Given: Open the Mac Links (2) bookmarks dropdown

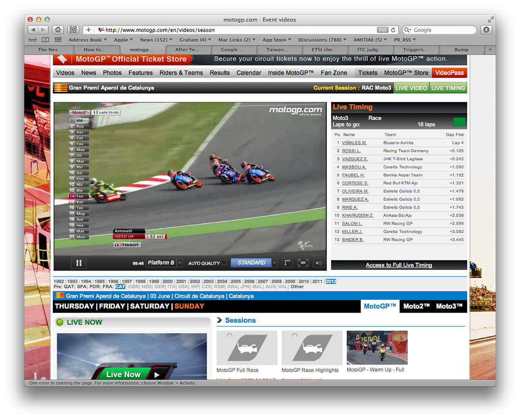Looking at the screenshot, I should (236, 40).
